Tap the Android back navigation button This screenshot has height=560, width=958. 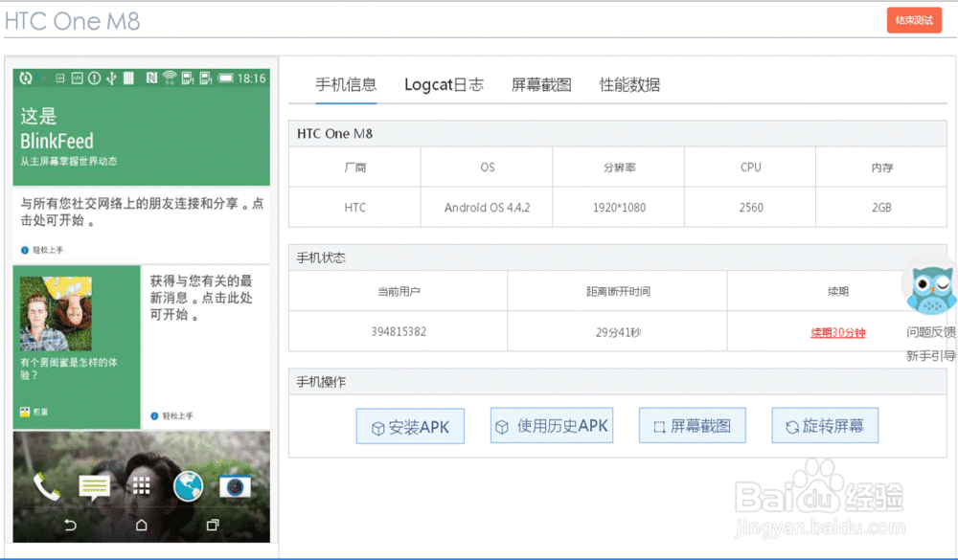point(70,526)
